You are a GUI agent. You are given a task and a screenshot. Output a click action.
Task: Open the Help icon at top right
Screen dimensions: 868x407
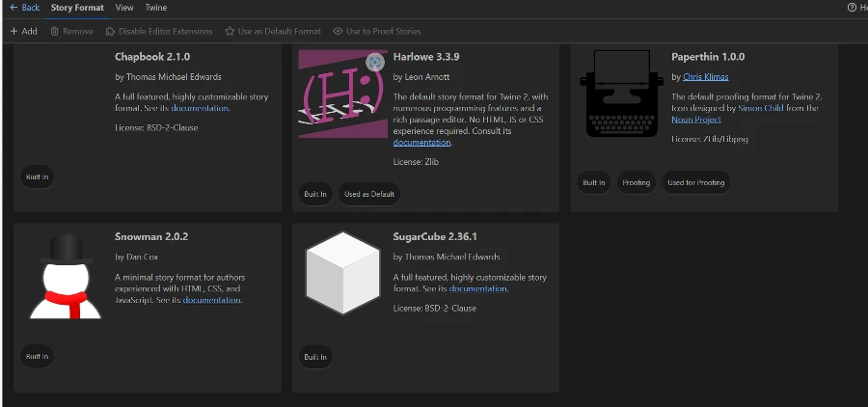click(853, 8)
